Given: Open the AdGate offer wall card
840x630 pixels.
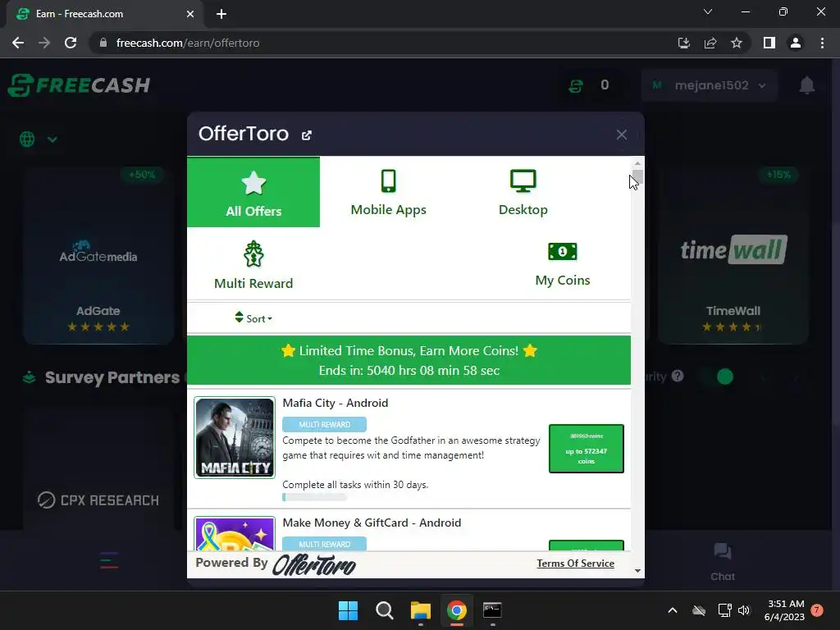Looking at the screenshot, I should click(x=98, y=256).
